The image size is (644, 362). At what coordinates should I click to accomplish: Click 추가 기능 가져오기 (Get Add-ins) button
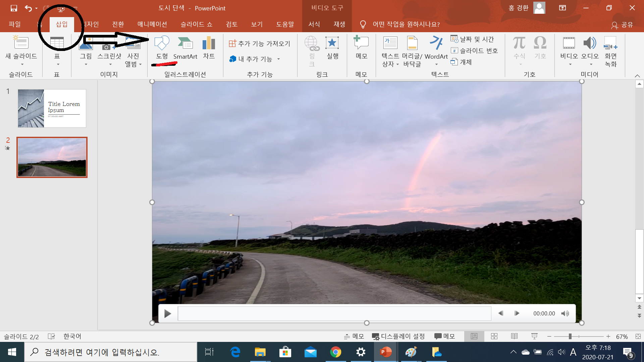[x=260, y=44]
